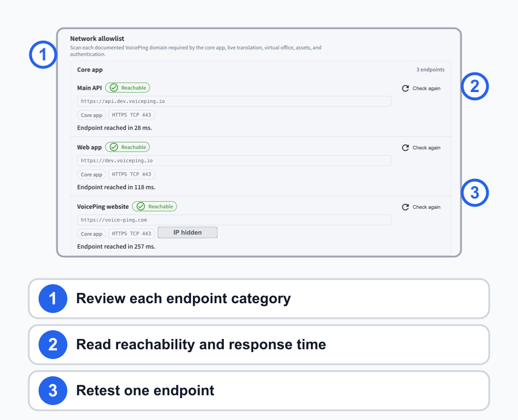
Task: Select the https://api.dev.voiceping.io URL field
Action: coord(234,101)
